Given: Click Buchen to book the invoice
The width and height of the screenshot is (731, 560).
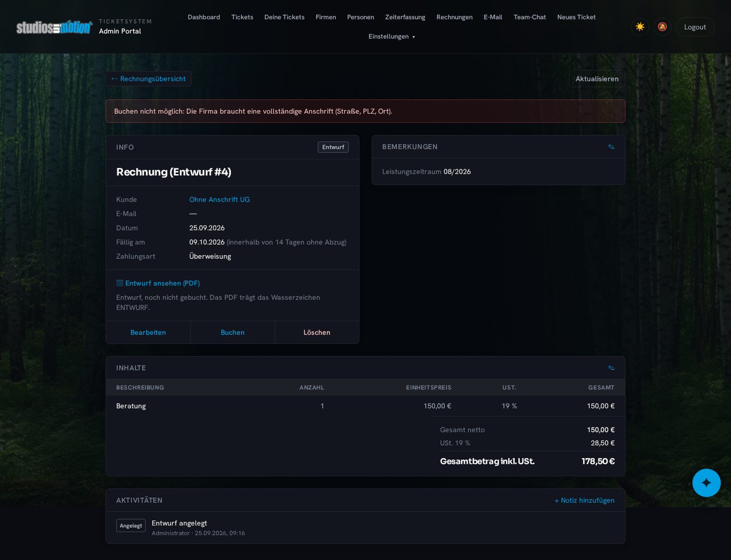Looking at the screenshot, I should (232, 332).
